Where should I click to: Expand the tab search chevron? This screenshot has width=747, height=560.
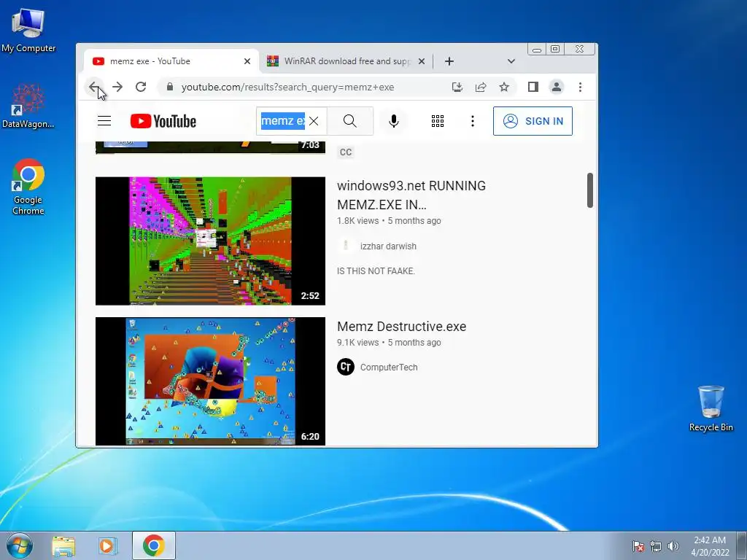coord(511,61)
